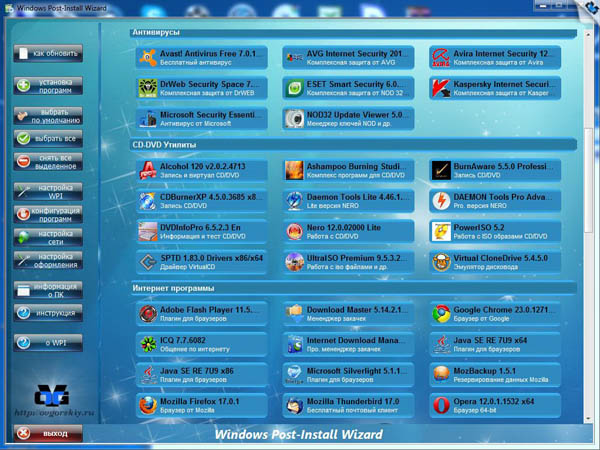
Task: Click the Ashampoo Burning Studio icon
Action: [295, 171]
